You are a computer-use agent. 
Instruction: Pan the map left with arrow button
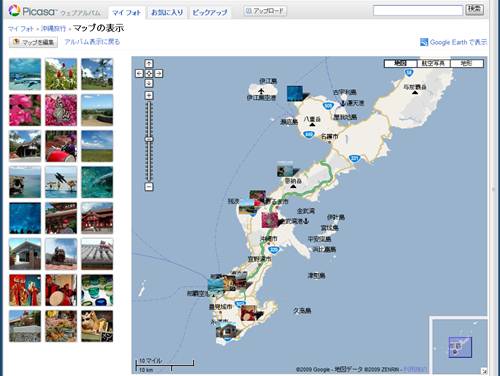coord(139,73)
